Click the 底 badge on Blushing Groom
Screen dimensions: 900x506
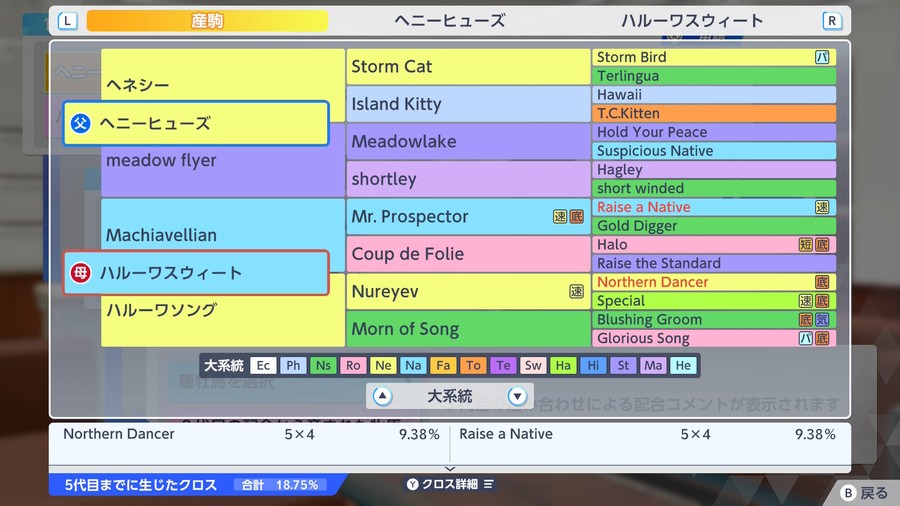tap(806, 320)
